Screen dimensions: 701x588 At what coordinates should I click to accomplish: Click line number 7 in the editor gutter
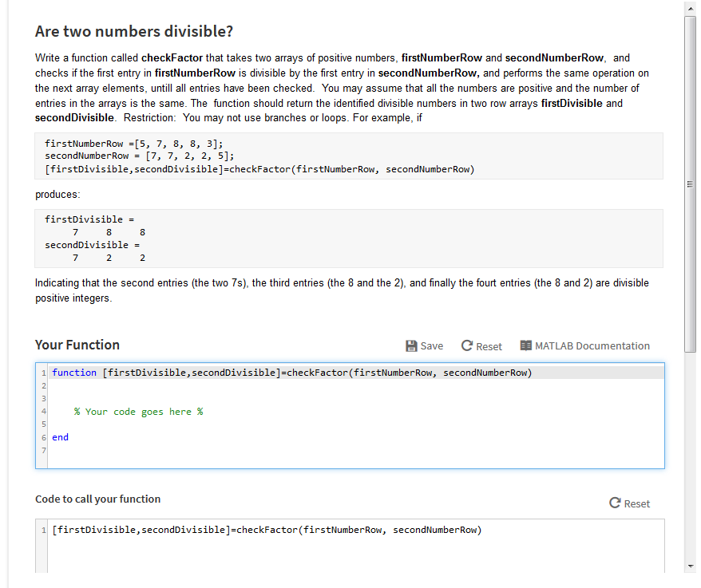(43, 450)
